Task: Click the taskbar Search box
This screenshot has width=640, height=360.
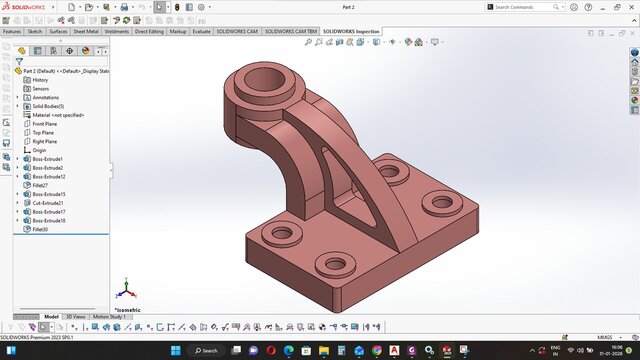Action: pos(206,351)
